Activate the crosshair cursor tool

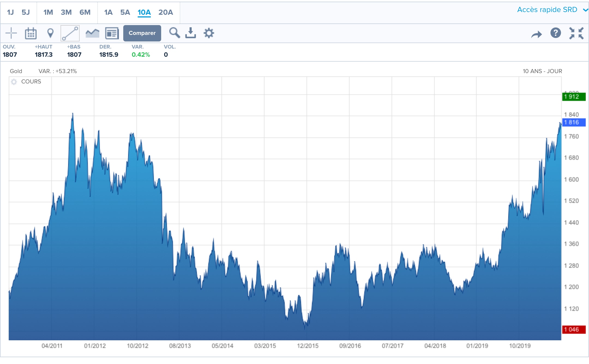click(11, 33)
